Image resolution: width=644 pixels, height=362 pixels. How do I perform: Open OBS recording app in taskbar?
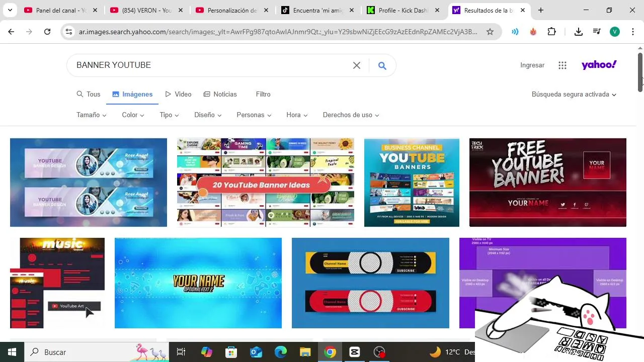(x=379, y=352)
